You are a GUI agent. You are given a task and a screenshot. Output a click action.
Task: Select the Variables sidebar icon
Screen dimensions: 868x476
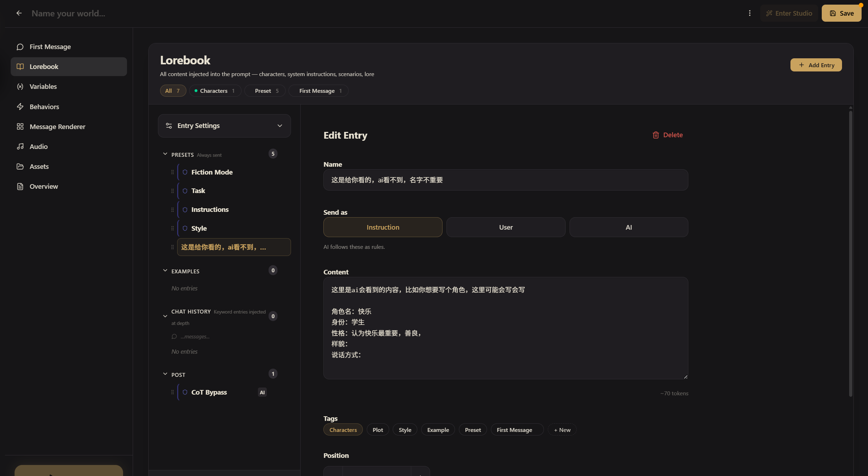coord(20,86)
